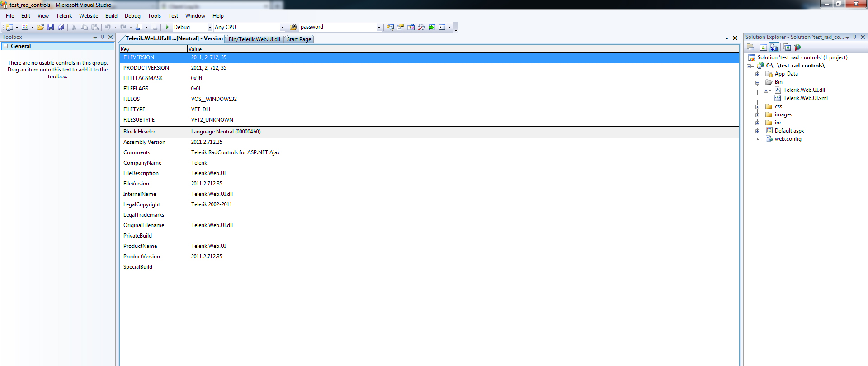The image size is (868, 366).
Task: Click Refresh icon in Solution Explorer toolbar
Action: (764, 47)
